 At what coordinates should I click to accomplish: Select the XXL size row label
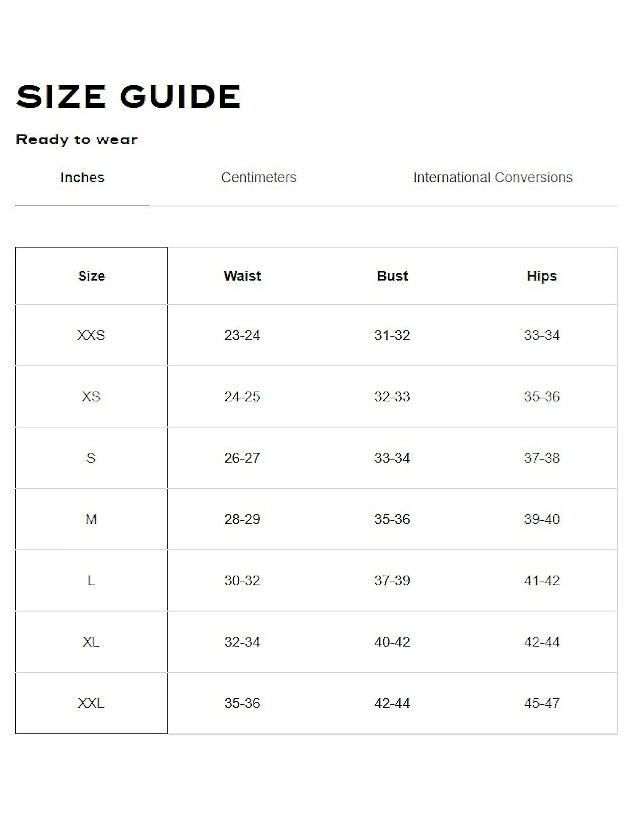[91, 703]
